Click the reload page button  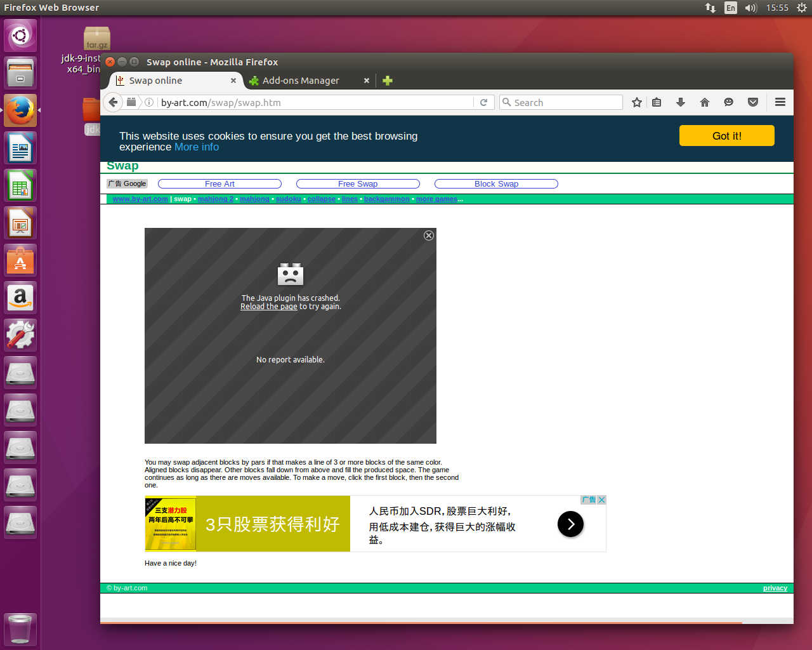[x=483, y=102]
